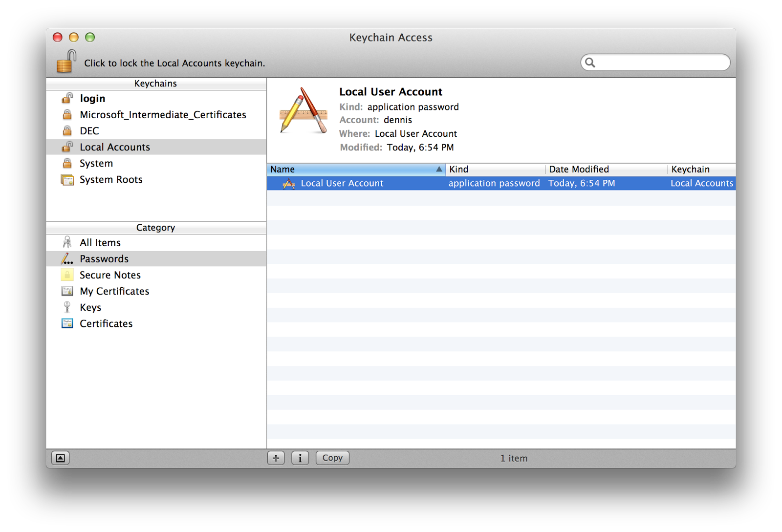Click the Name column header to reverse sorting

342,169
